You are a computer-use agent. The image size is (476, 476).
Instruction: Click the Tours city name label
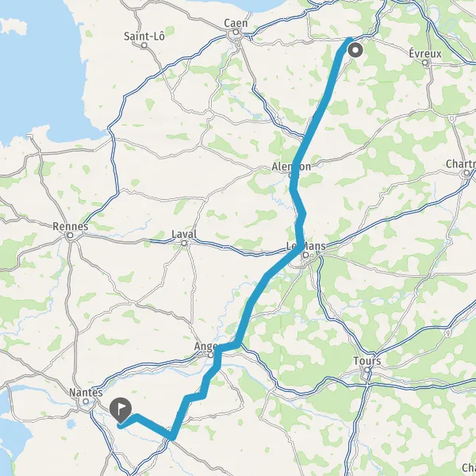point(367,361)
